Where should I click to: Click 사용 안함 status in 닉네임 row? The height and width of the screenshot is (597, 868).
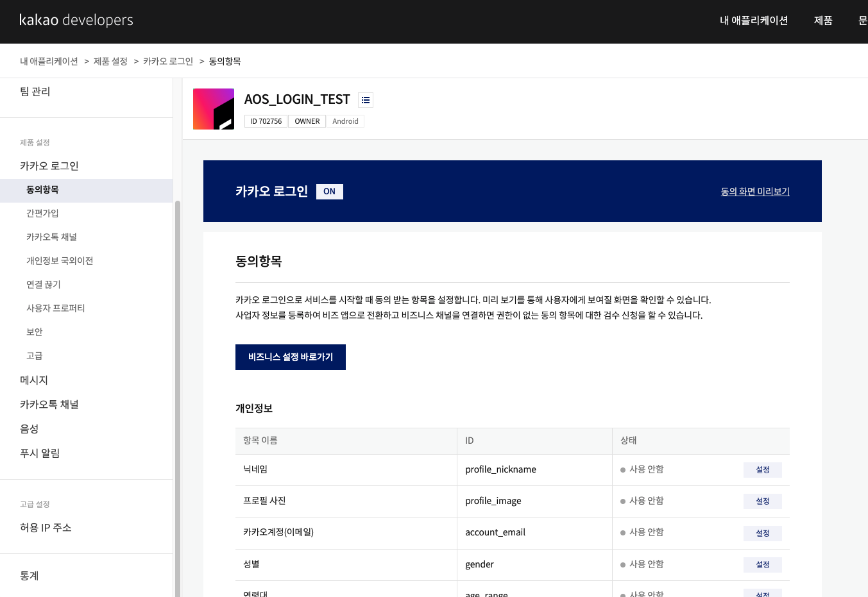point(642,469)
